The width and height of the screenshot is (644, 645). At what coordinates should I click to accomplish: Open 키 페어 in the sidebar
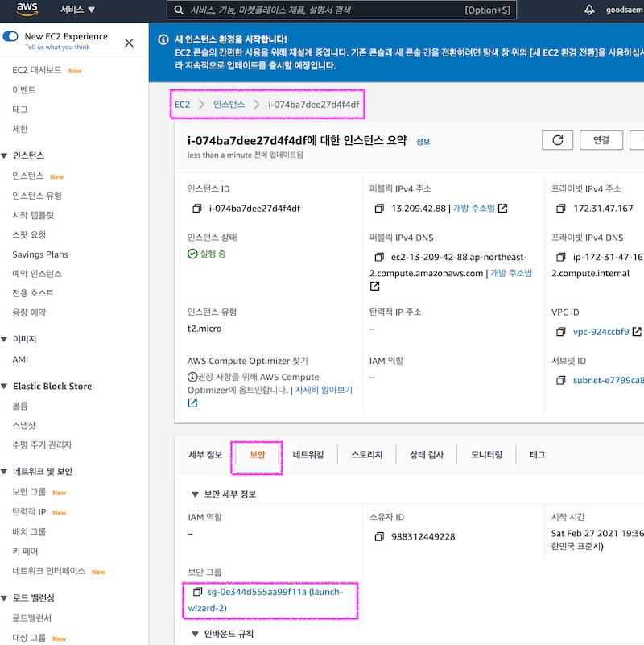[25, 552]
